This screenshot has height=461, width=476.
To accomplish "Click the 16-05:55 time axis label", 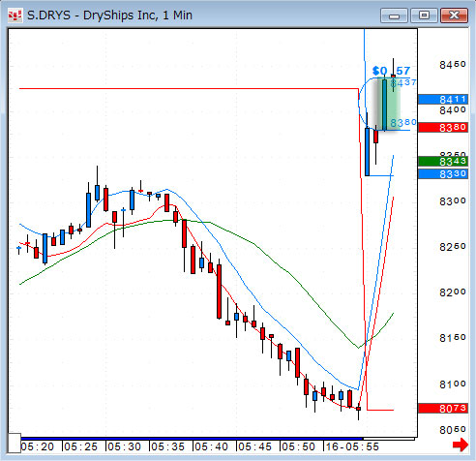I will coord(352,446).
